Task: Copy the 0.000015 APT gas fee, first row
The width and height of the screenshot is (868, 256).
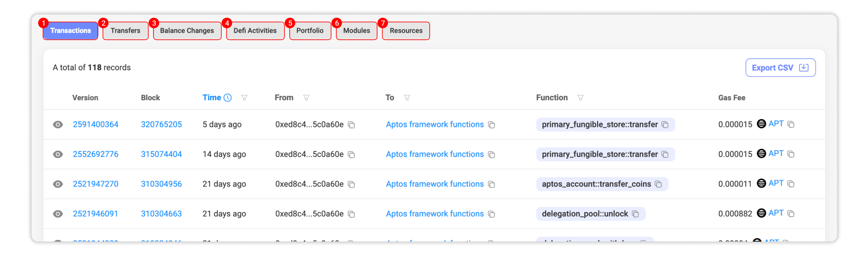Action: pos(791,124)
